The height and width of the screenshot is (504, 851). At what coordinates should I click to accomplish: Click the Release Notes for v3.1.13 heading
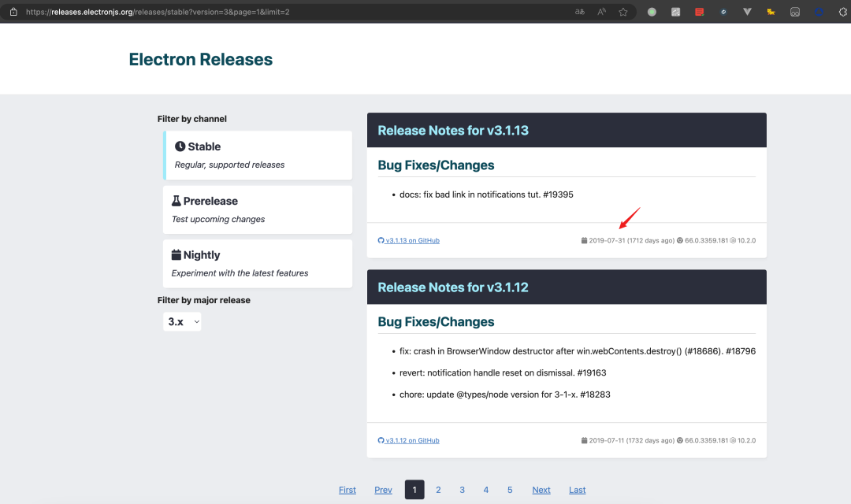[x=453, y=130]
